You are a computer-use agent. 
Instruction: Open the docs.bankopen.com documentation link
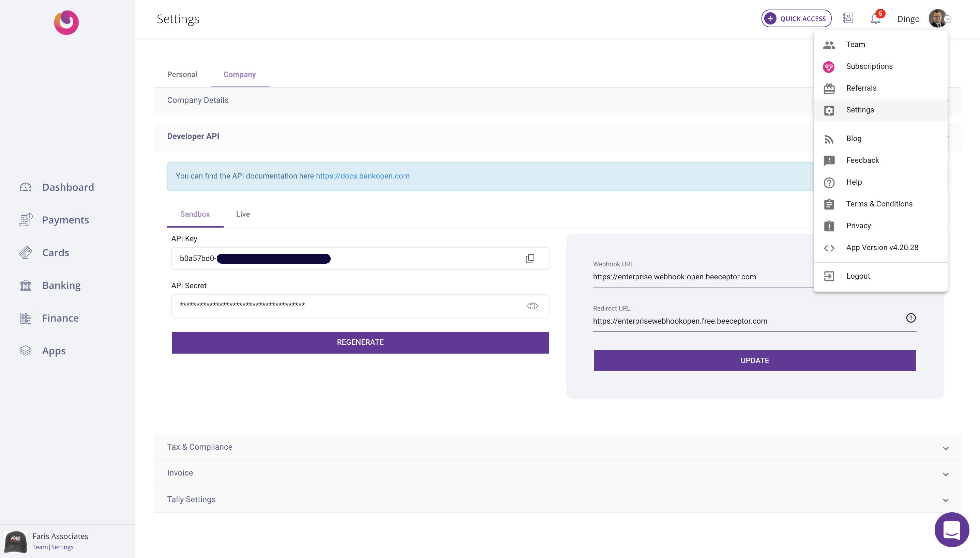(362, 176)
